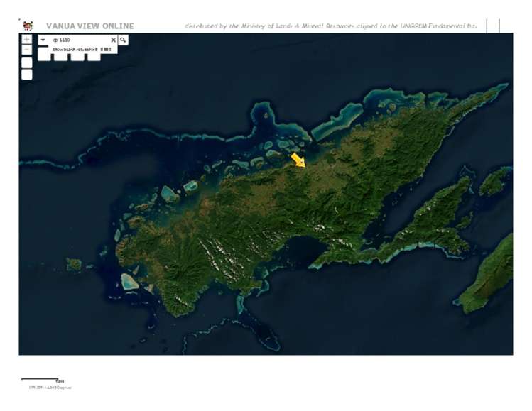Clear the search text with X

(112, 40)
